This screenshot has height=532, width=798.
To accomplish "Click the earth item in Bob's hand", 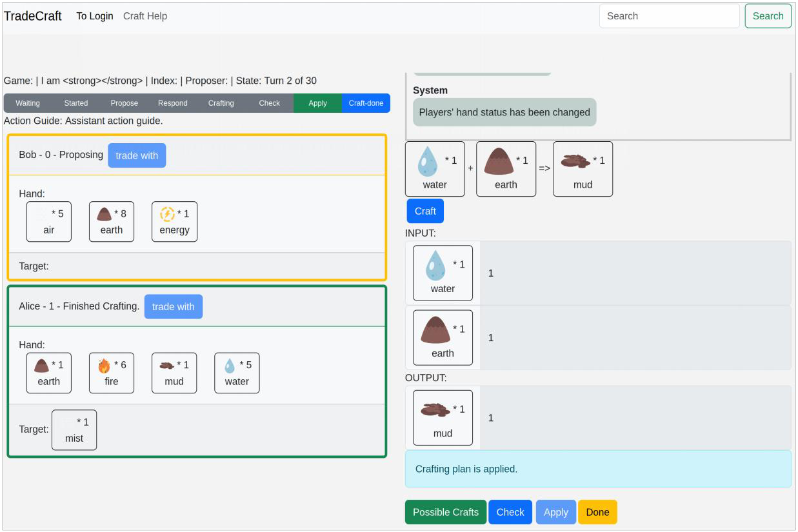I will click(x=112, y=221).
